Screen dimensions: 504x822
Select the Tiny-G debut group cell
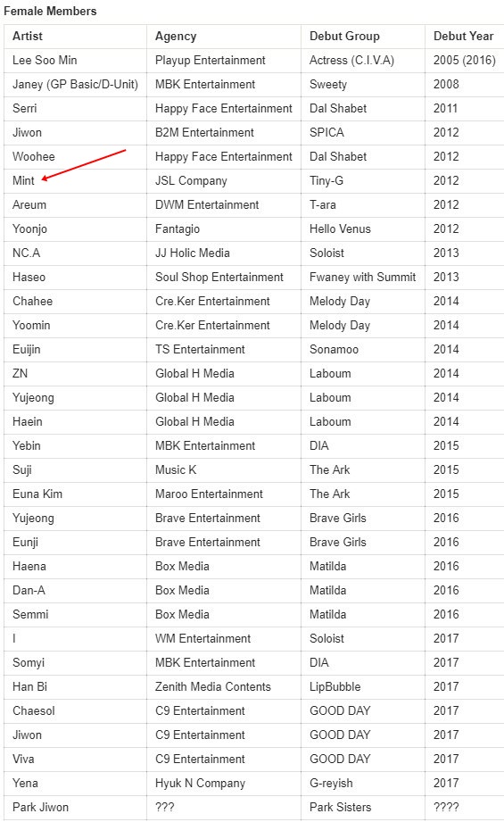tap(362, 181)
